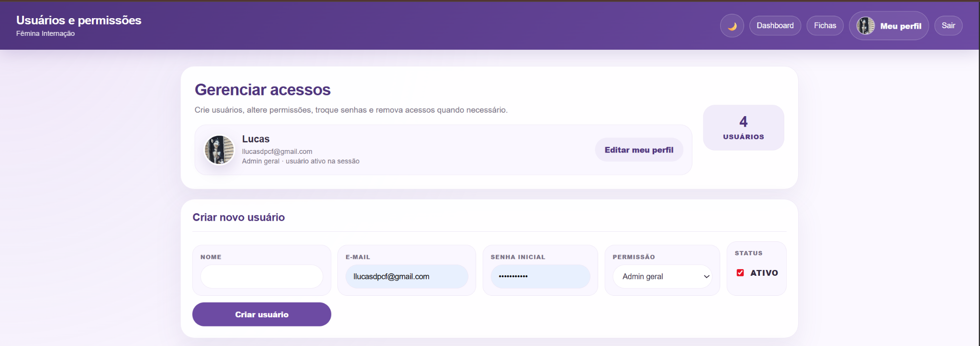Go to the Fichas page
This screenshot has width=980, height=346.
[x=825, y=26]
